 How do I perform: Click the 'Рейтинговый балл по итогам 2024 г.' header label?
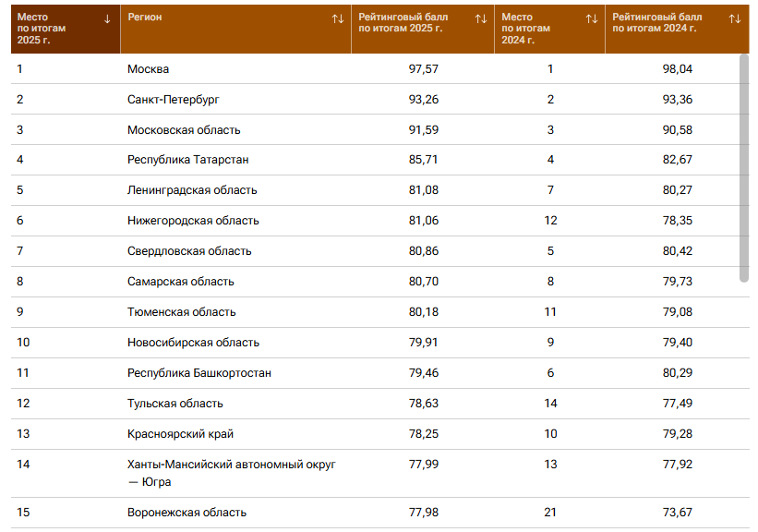657,23
